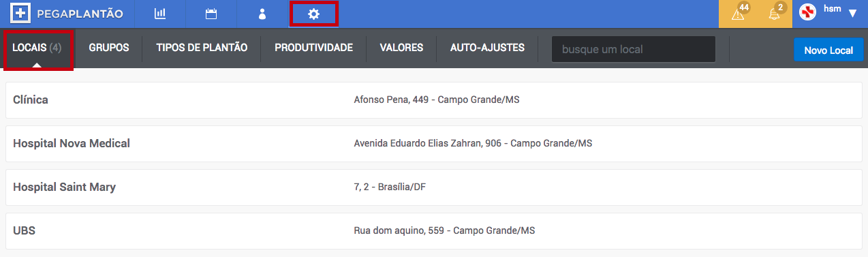Open the bar chart reports icon
Screen dimensions: 868x257
(x=160, y=14)
